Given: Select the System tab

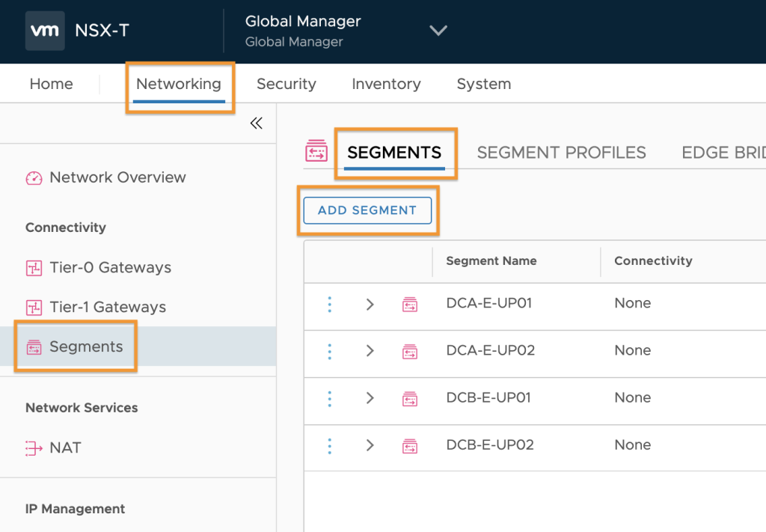Looking at the screenshot, I should point(484,84).
